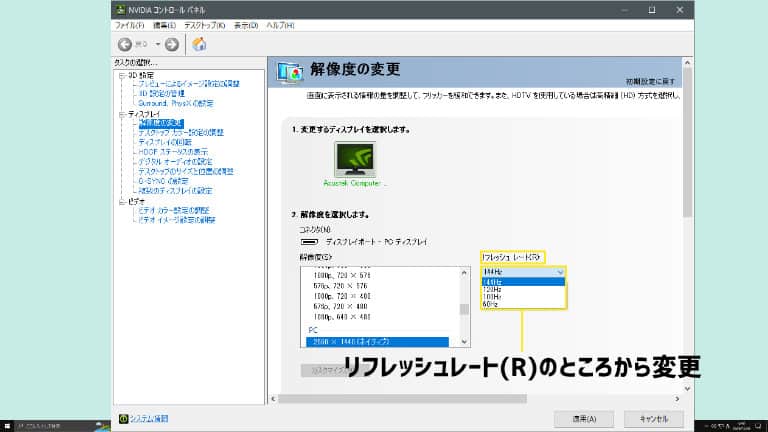Click the system information icon at bottom left
The width and height of the screenshot is (768, 432).
(x=123, y=419)
